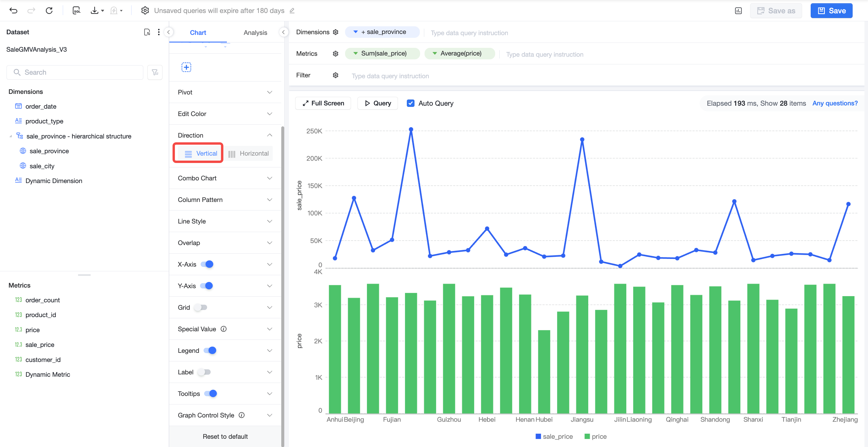This screenshot has width=868, height=447.
Task: Turn on the Grid toggle
Action: coord(201,307)
